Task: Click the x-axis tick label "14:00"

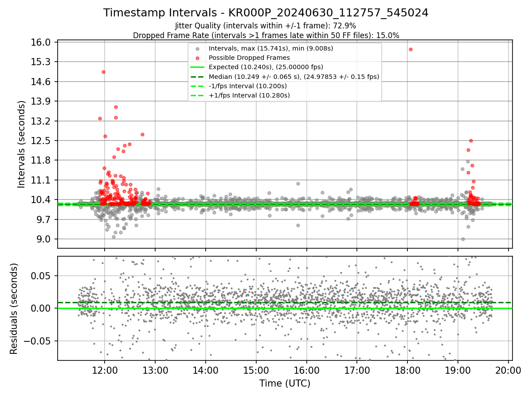Action: (x=206, y=369)
